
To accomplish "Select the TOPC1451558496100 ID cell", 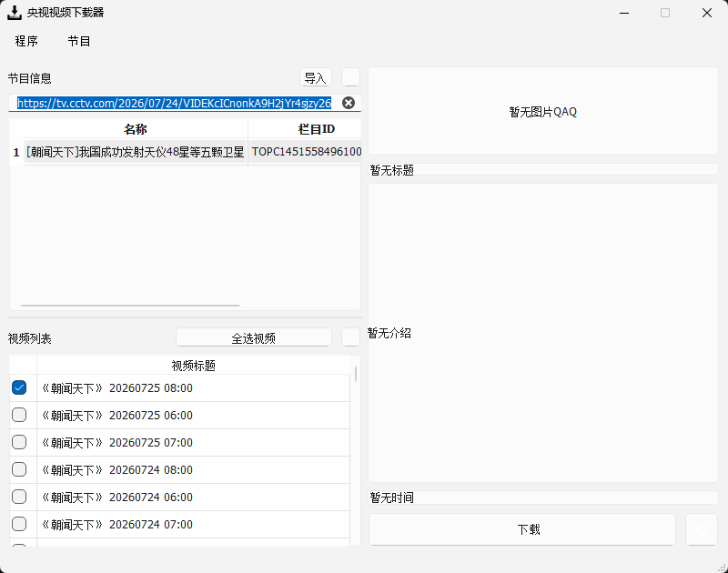I will tap(305, 152).
